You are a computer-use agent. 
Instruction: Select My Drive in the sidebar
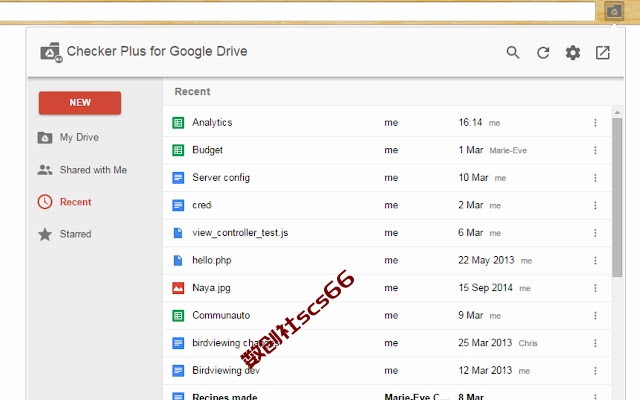[79, 138]
